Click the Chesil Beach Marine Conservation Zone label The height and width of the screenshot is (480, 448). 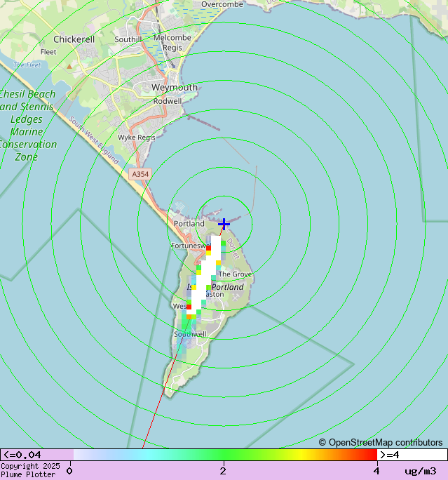27,125
